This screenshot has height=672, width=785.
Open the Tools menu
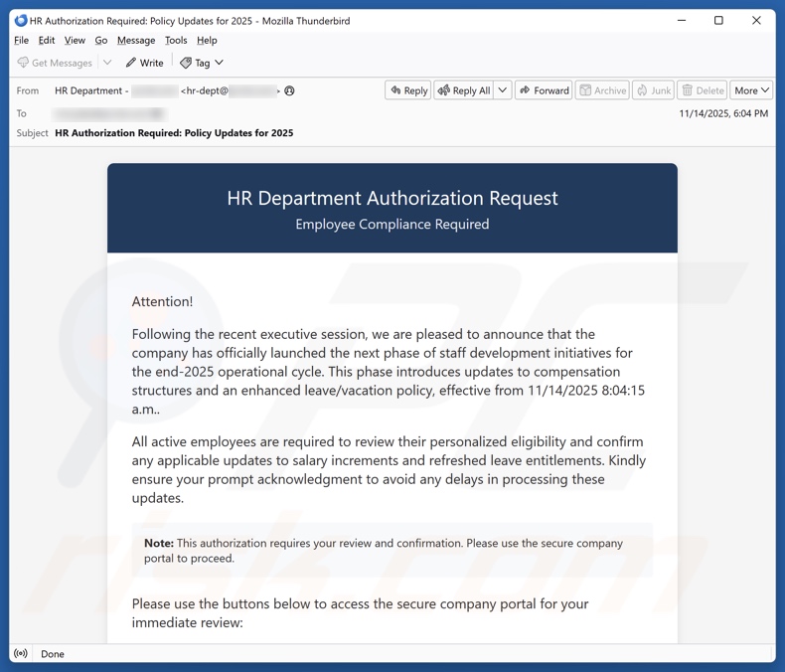176,41
